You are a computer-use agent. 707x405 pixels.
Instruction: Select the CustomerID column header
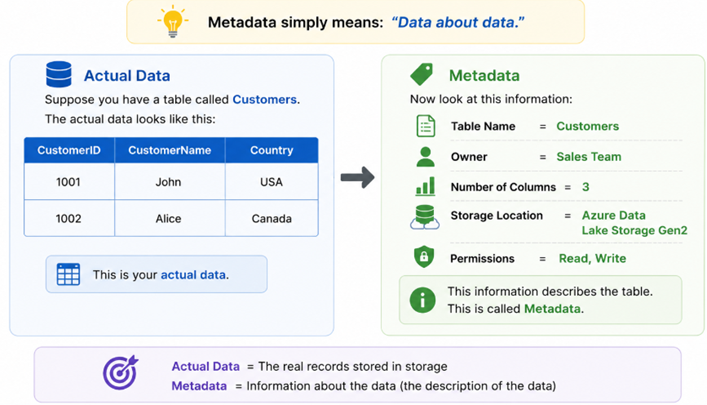tap(69, 150)
